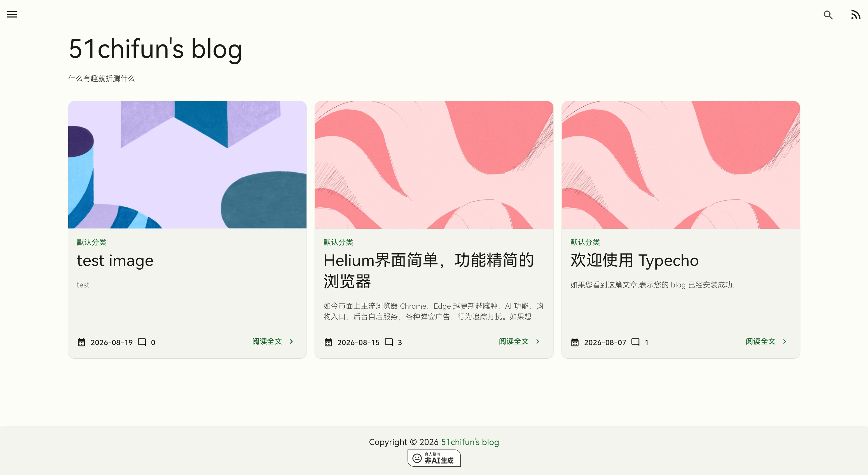
Task: Open the "test image" post title
Action: coord(115,260)
